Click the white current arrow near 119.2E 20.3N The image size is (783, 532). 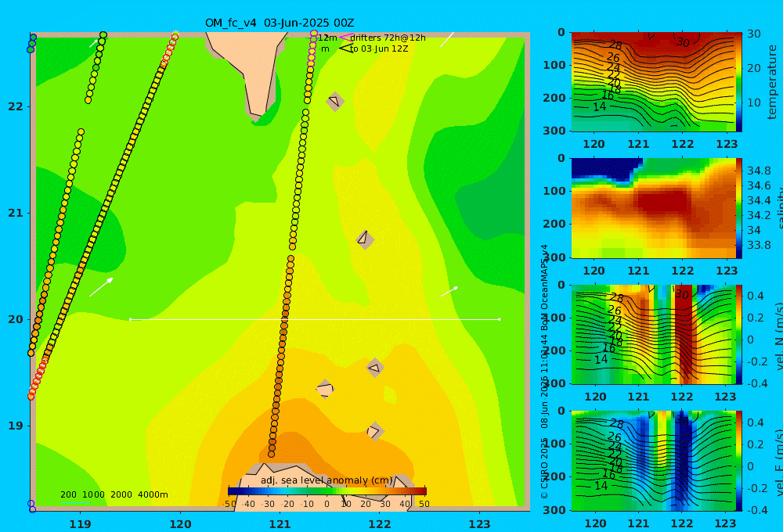(x=101, y=287)
